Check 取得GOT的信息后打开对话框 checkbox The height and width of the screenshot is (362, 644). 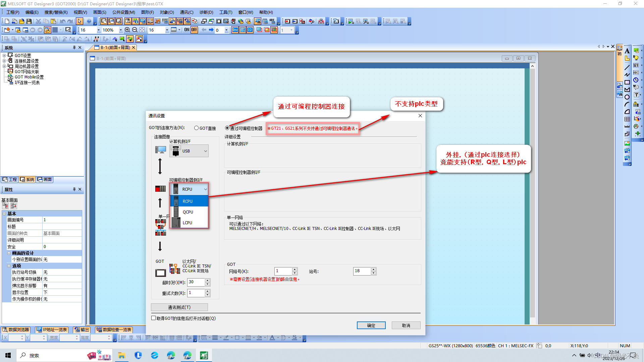click(x=154, y=318)
